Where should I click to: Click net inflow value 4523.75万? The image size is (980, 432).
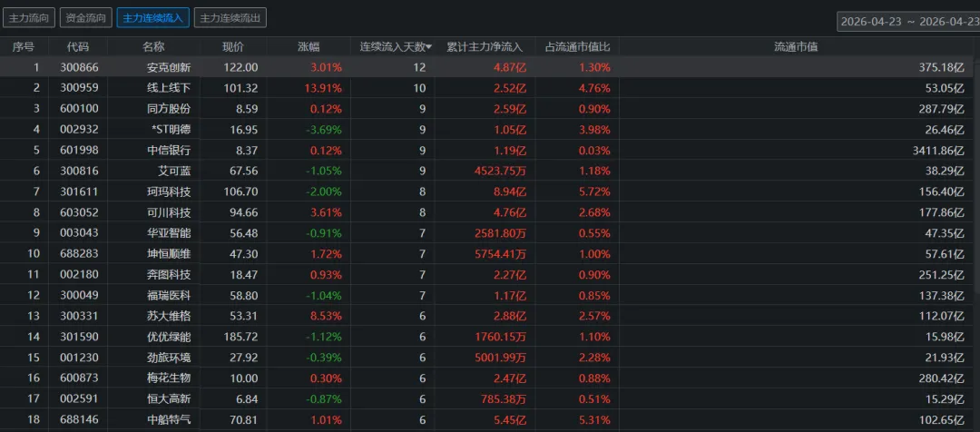pos(501,172)
